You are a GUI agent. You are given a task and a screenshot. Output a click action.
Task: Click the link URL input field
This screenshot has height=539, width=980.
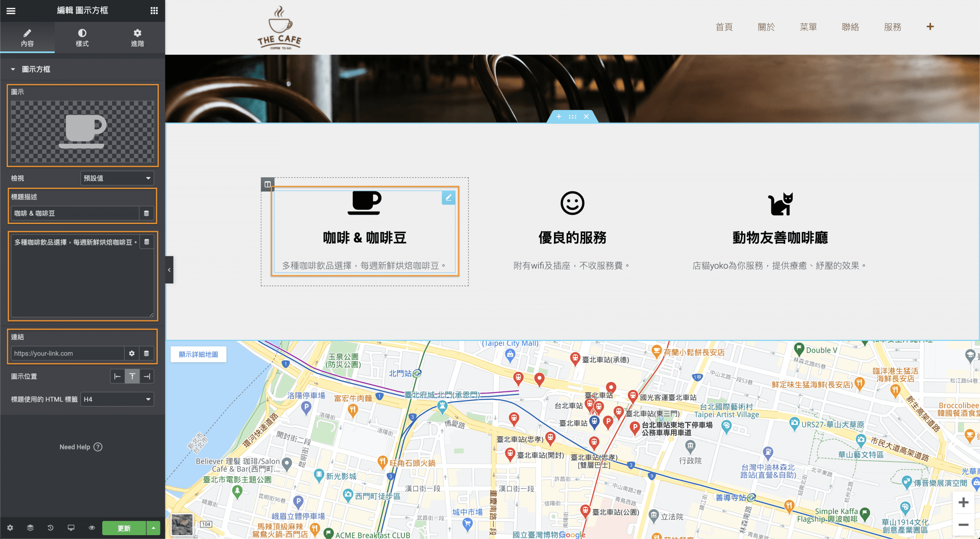67,353
